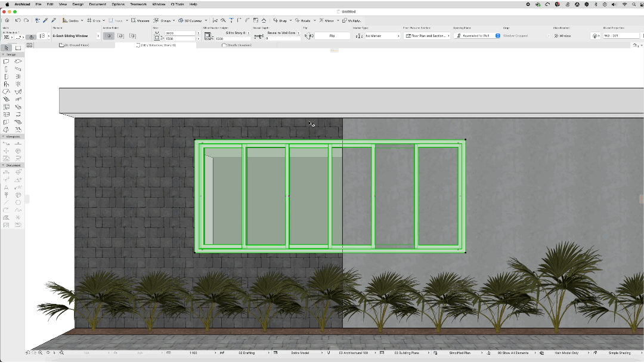
Task: Select the Text tool in the toolbox
Action: click(x=6, y=187)
